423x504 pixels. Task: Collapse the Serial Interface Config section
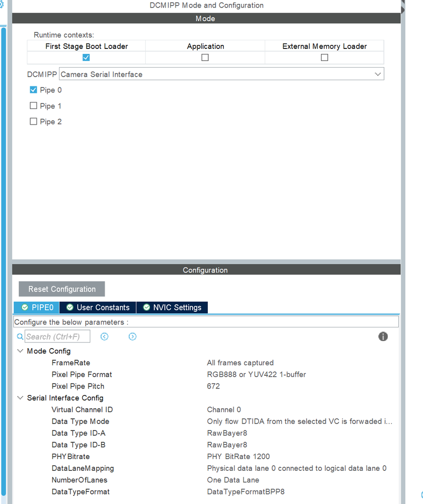point(20,398)
